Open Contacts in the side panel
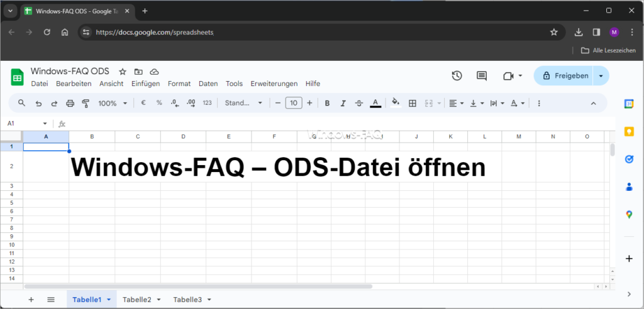The height and width of the screenshot is (309, 644). (629, 187)
